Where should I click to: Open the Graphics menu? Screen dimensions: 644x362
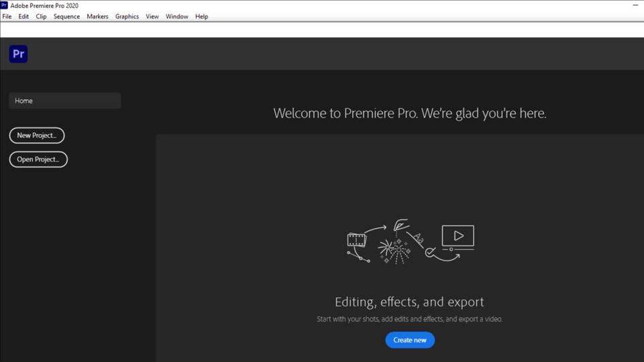pyautogui.click(x=127, y=16)
